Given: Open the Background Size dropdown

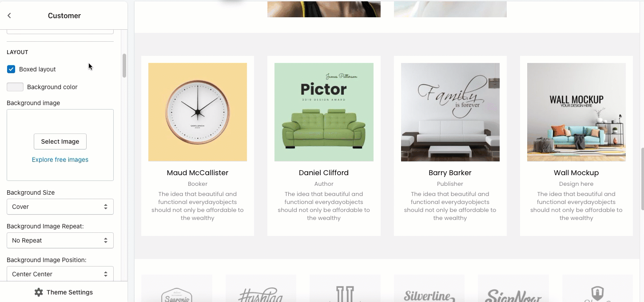Looking at the screenshot, I should [60, 207].
